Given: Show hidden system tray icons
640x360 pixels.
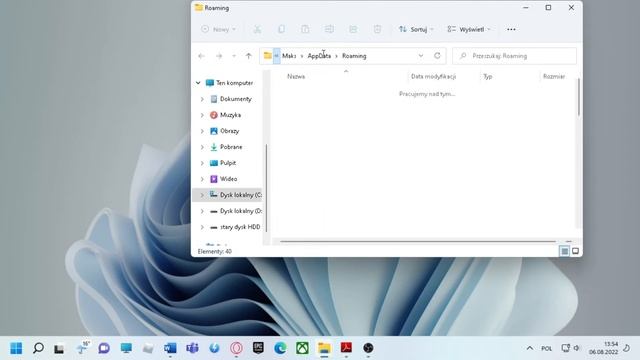Looking at the screenshot, I should point(529,348).
